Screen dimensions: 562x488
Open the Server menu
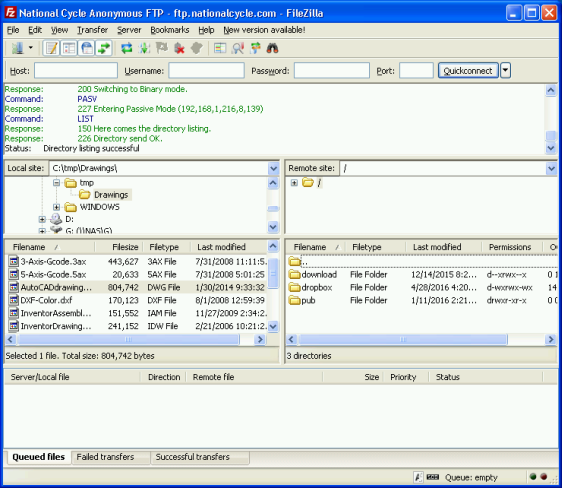(129, 30)
